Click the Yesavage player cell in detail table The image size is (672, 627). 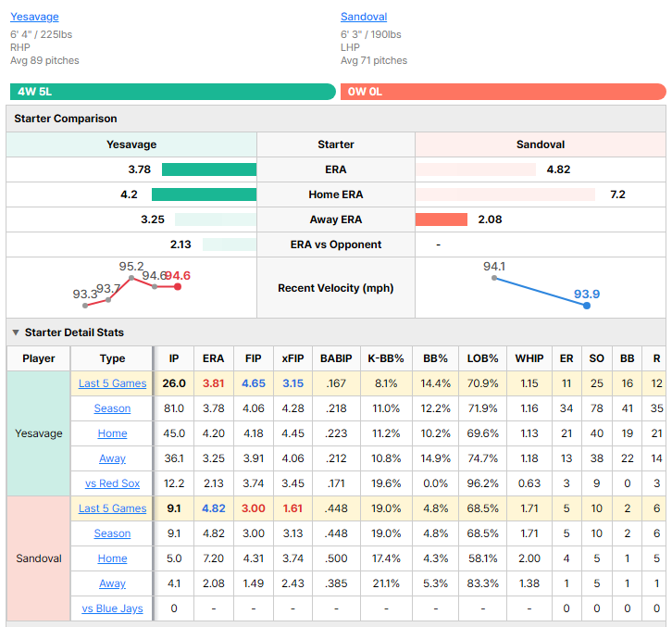tap(39, 433)
